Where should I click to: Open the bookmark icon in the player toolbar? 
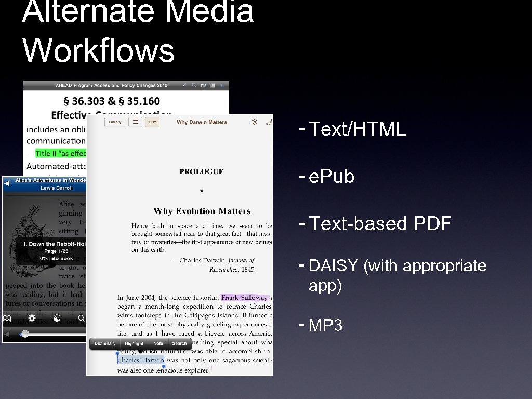(x=7, y=318)
